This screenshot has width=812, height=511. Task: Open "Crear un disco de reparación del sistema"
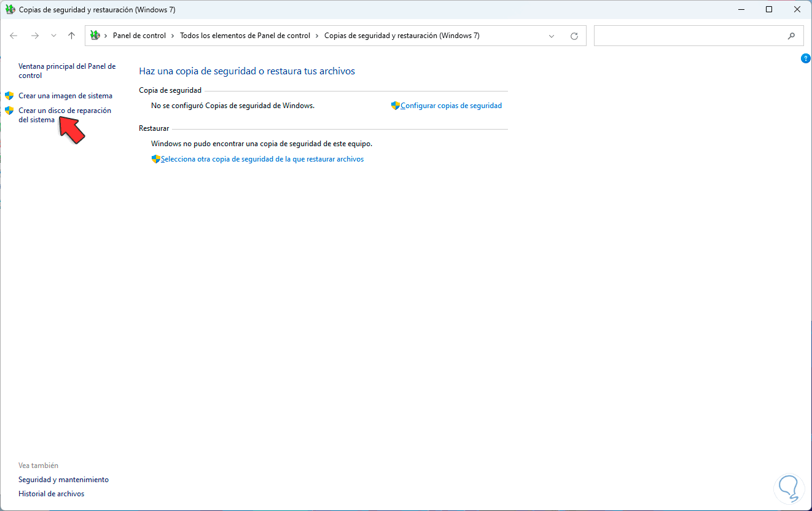pos(64,115)
